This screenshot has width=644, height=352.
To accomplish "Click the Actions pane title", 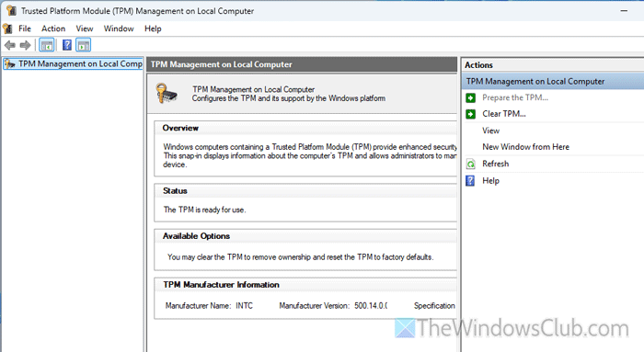I will pyautogui.click(x=478, y=65).
